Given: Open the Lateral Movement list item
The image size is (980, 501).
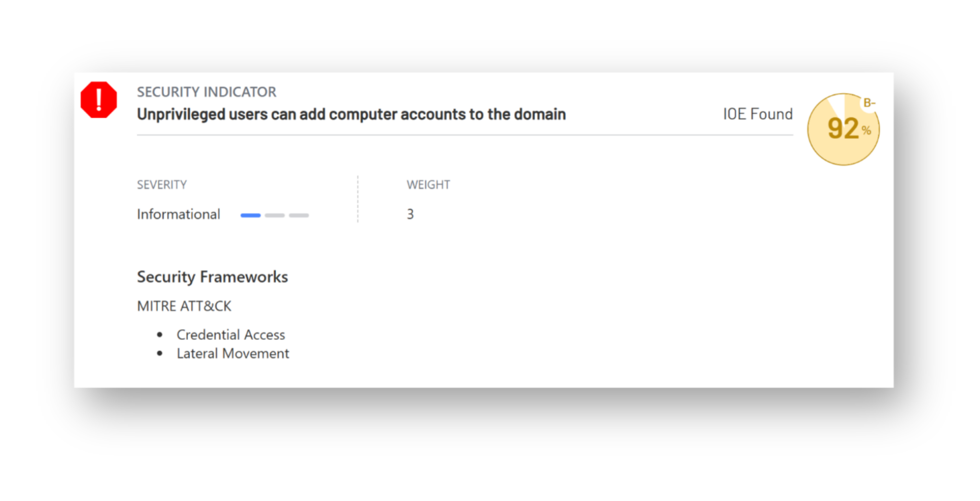Looking at the screenshot, I should pyautogui.click(x=233, y=354).
